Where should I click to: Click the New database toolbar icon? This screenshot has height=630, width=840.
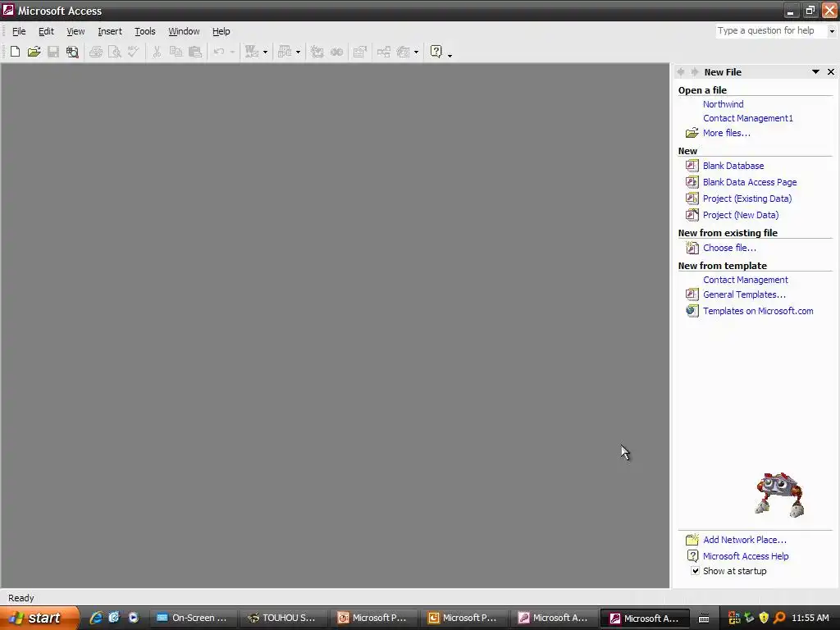coord(15,52)
